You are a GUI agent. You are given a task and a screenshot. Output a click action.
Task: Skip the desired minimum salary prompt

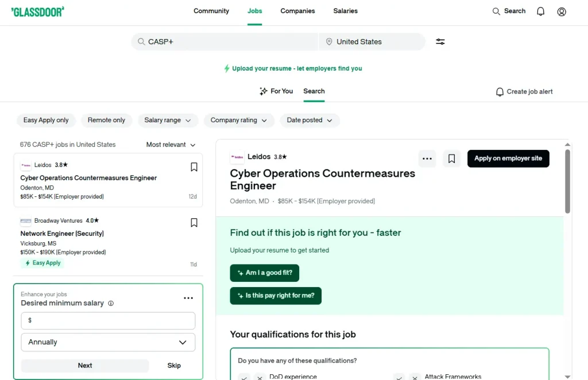tap(174, 366)
